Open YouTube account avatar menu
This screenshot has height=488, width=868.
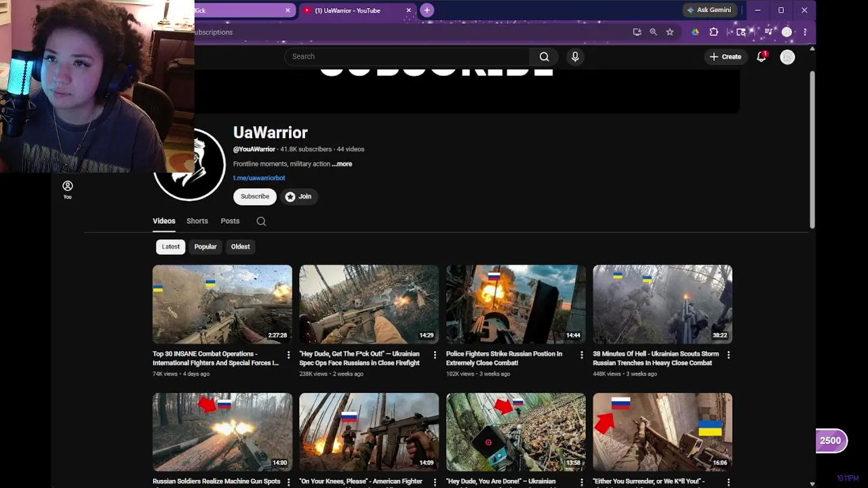pos(787,57)
